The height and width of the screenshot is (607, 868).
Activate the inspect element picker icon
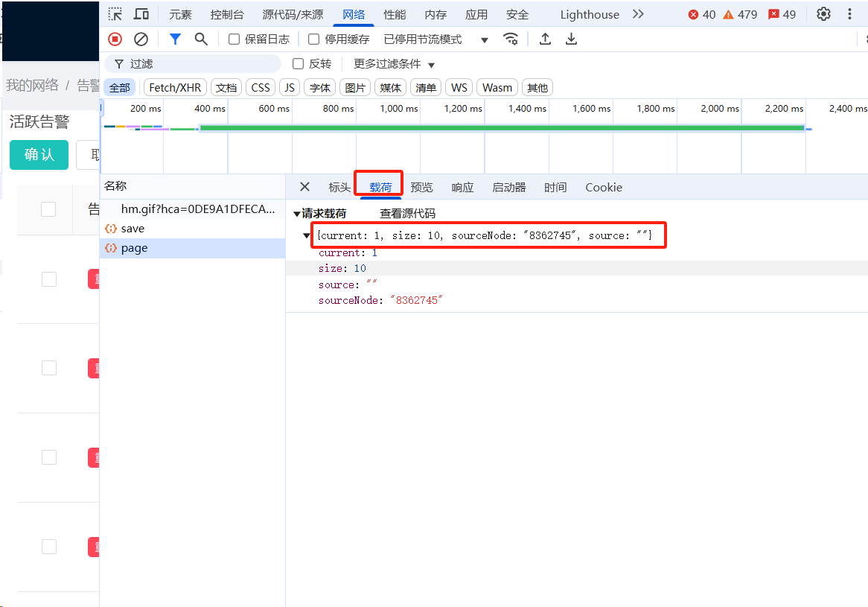coord(115,14)
